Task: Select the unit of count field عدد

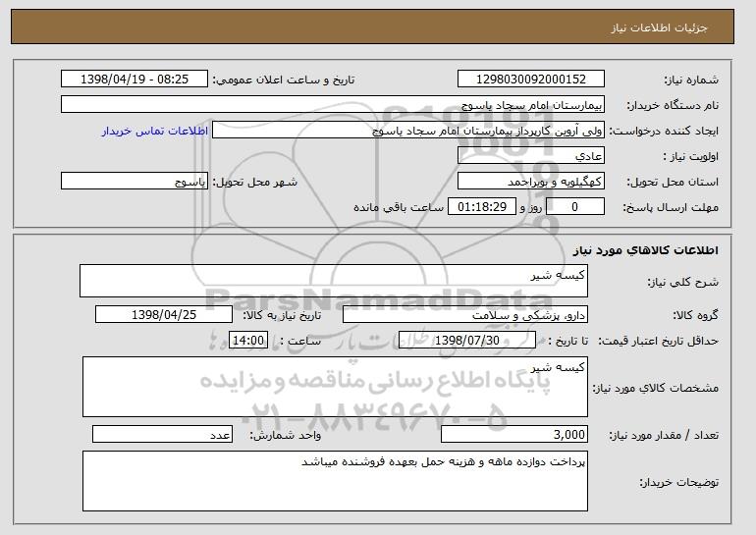Action: pyautogui.click(x=162, y=434)
